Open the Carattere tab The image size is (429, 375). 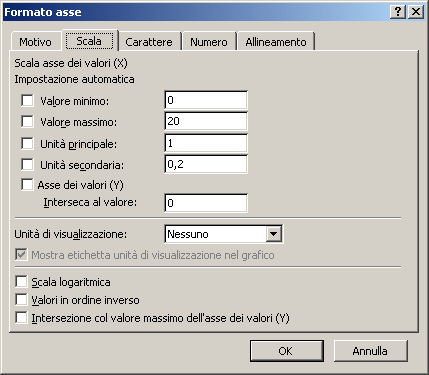pos(149,42)
